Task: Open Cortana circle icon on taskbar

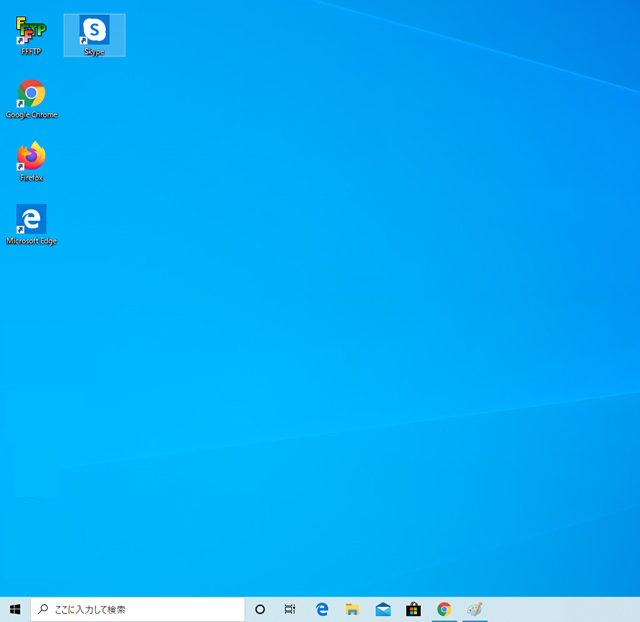Action: coord(260,609)
